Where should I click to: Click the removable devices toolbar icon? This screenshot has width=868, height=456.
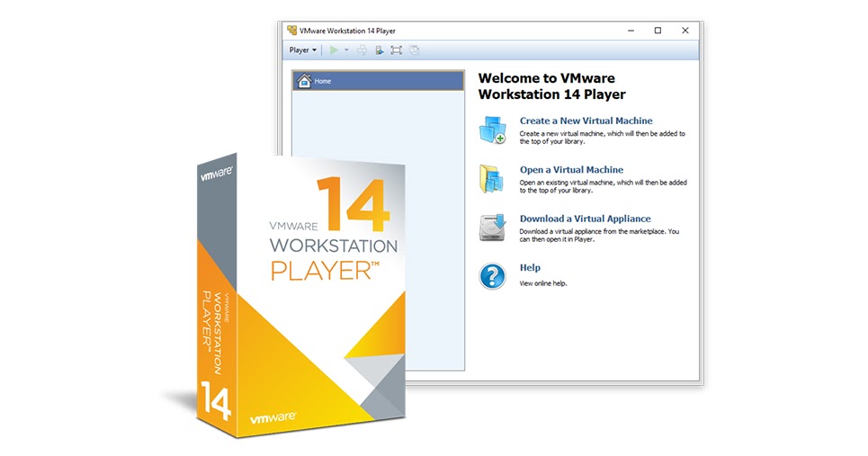pyautogui.click(x=380, y=50)
